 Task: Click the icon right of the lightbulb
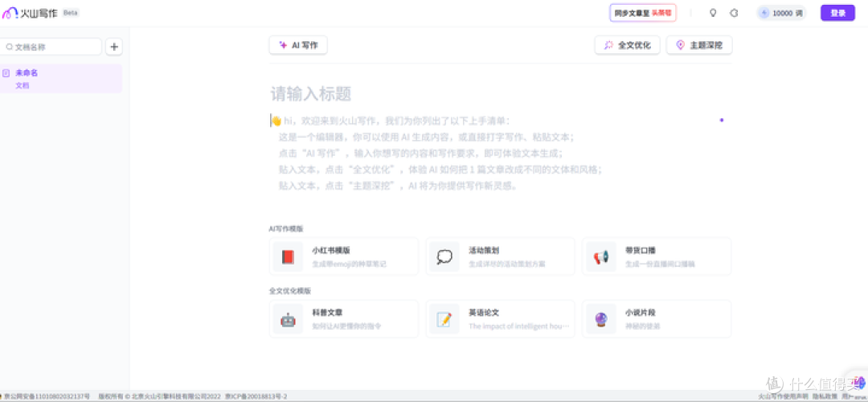coord(734,13)
